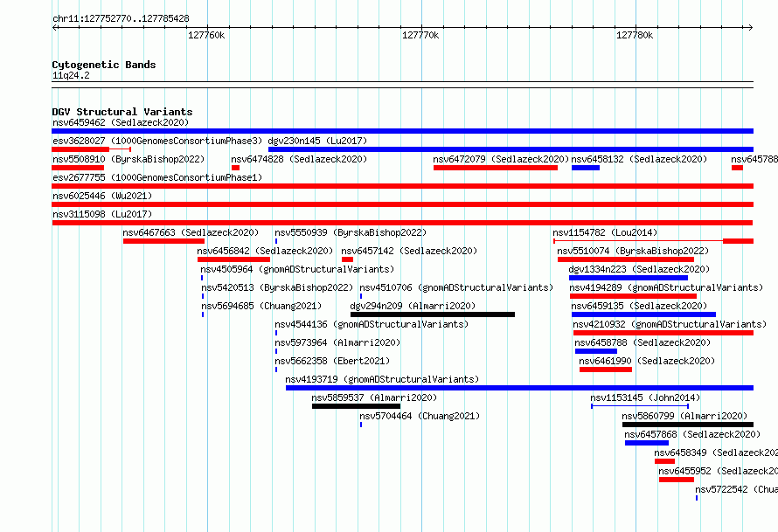The width and height of the screenshot is (778, 532).
Task: Select the black nsv5859537 variant bar
Action: tap(356, 406)
